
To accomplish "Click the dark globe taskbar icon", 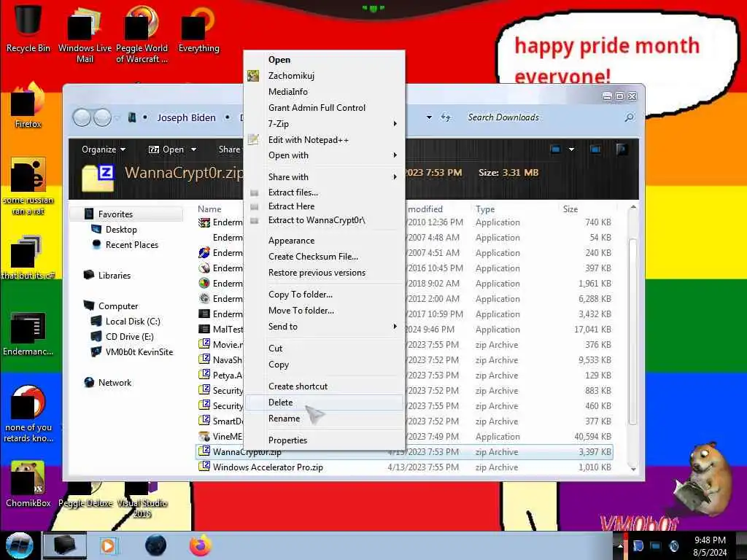I will pos(155,545).
